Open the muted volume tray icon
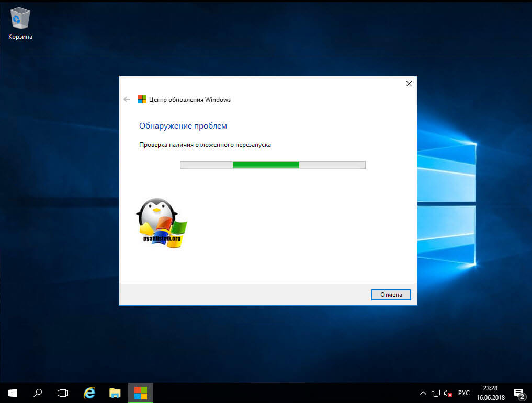 448,393
